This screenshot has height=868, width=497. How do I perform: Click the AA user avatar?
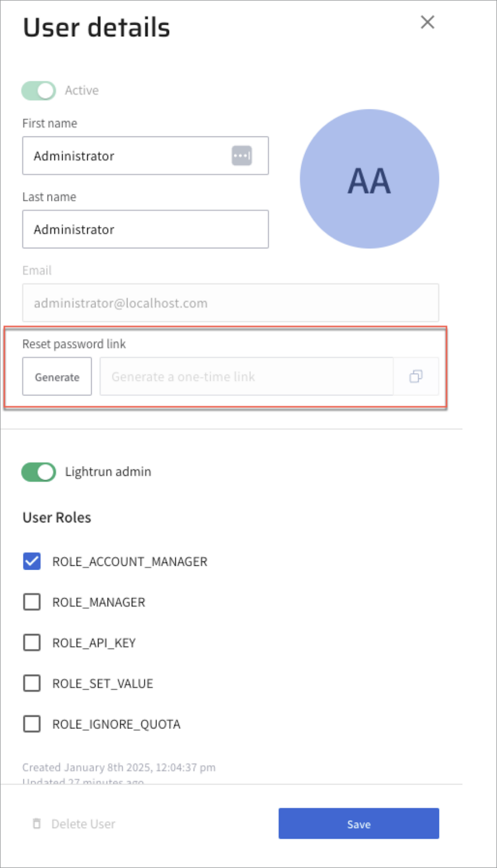(x=369, y=179)
